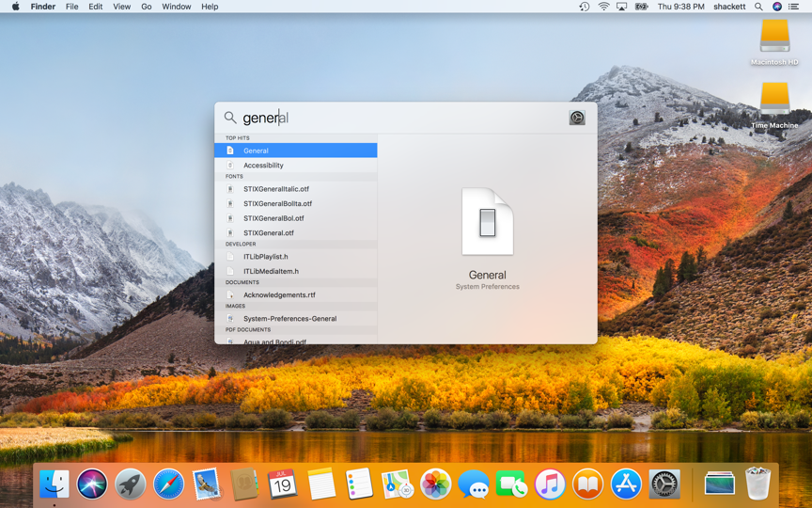
Task: Open Launchpad rocket icon in Dock
Action: point(130,484)
